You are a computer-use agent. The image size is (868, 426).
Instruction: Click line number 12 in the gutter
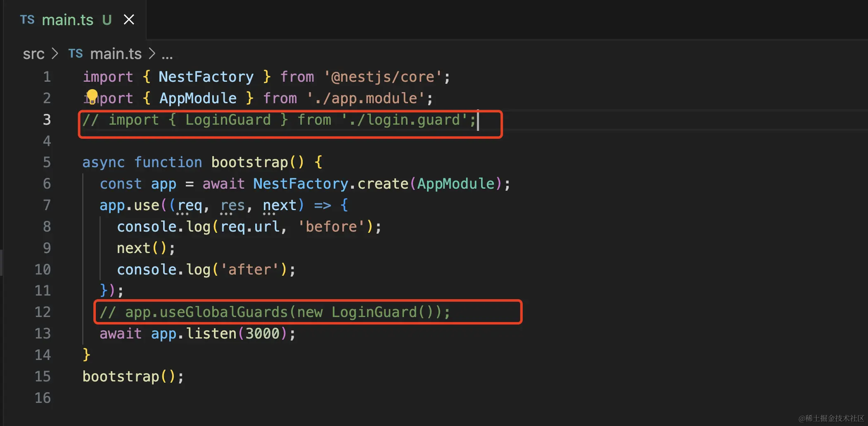(43, 312)
